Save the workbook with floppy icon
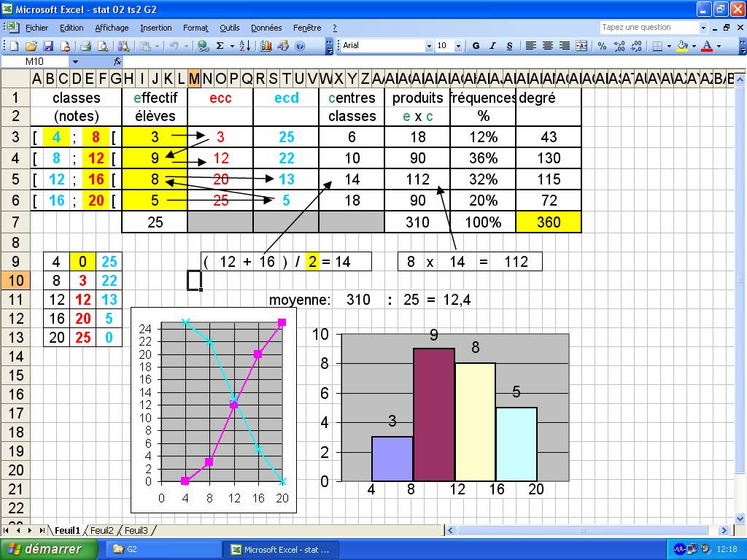 pyautogui.click(x=48, y=46)
